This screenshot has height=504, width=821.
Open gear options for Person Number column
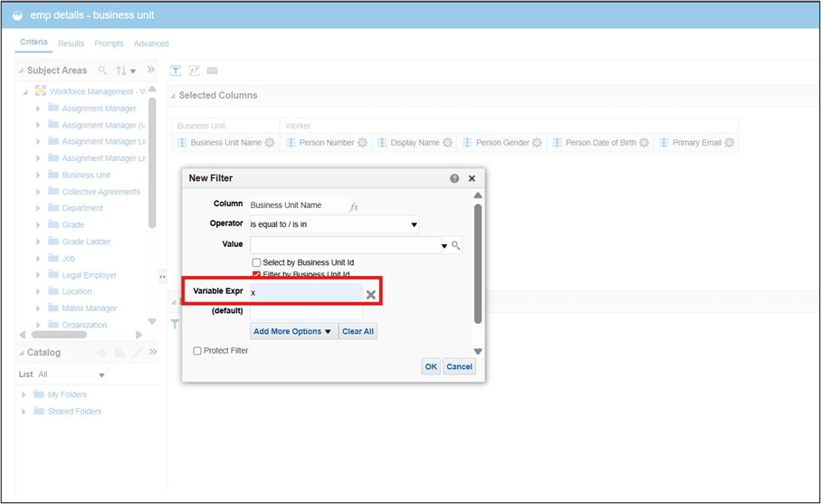click(x=362, y=143)
